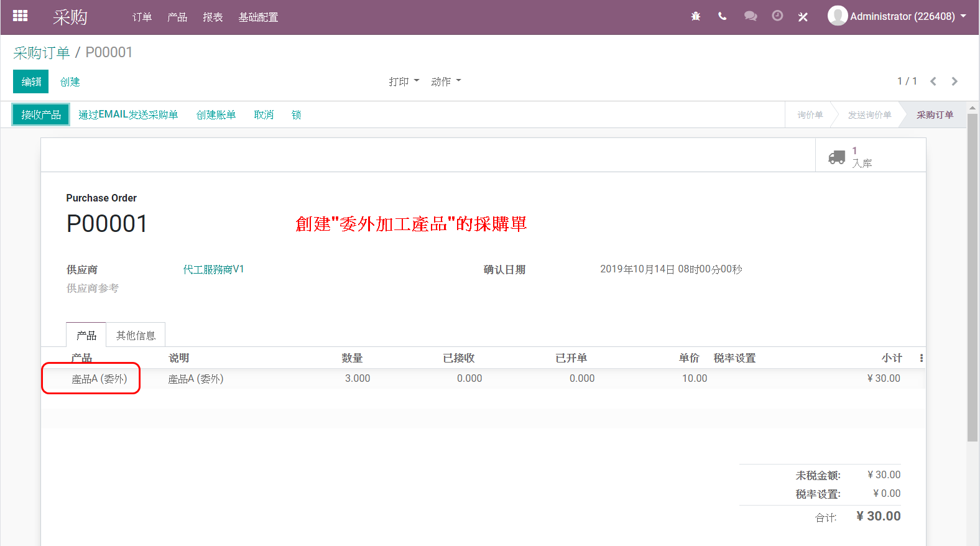Sort by 单价 column header
The width and height of the screenshot is (980, 546).
coord(689,358)
